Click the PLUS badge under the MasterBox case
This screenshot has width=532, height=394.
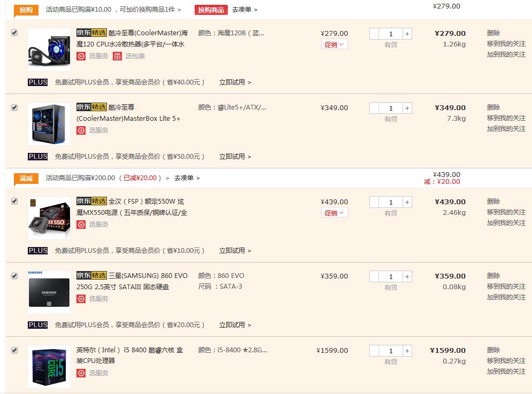pos(37,157)
